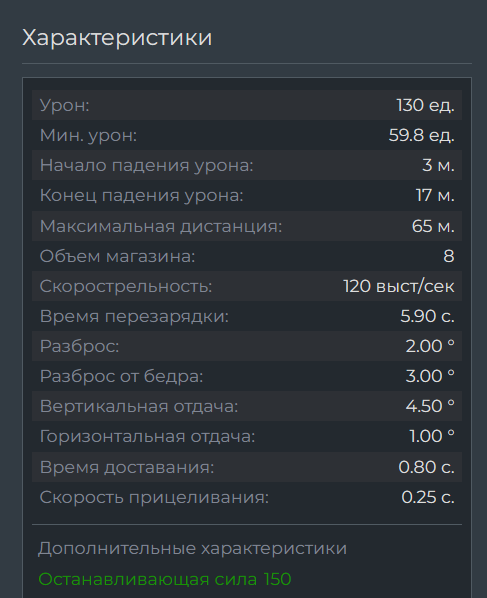Select the Горизонтальная отдача row
The width and height of the screenshot is (487, 598).
pos(247,436)
